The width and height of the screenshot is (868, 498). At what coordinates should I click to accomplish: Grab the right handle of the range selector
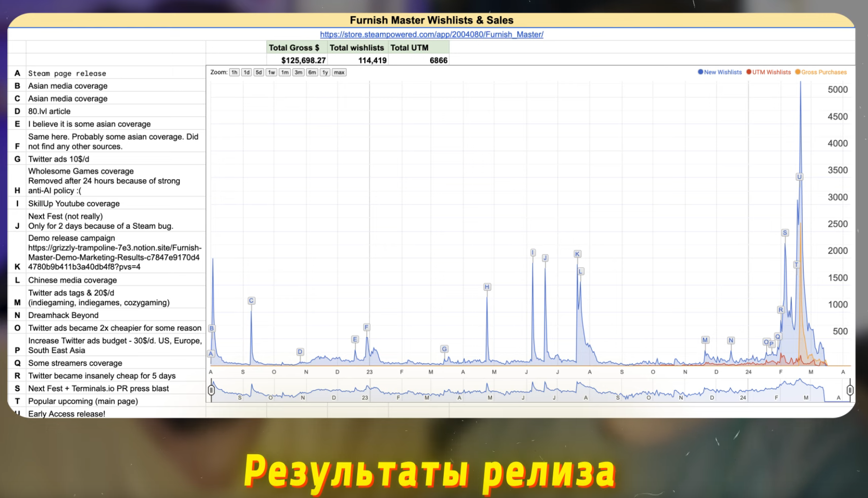[x=850, y=390]
